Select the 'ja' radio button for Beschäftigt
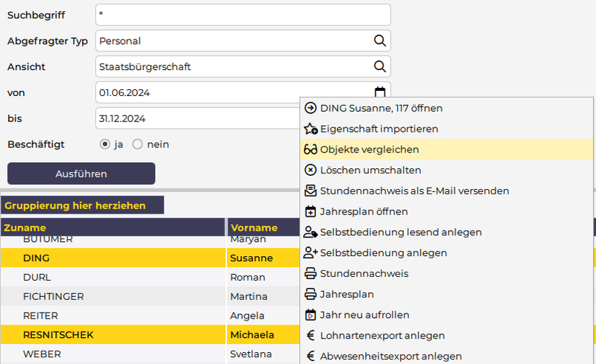Viewport: 596px width, 364px height. [x=105, y=144]
